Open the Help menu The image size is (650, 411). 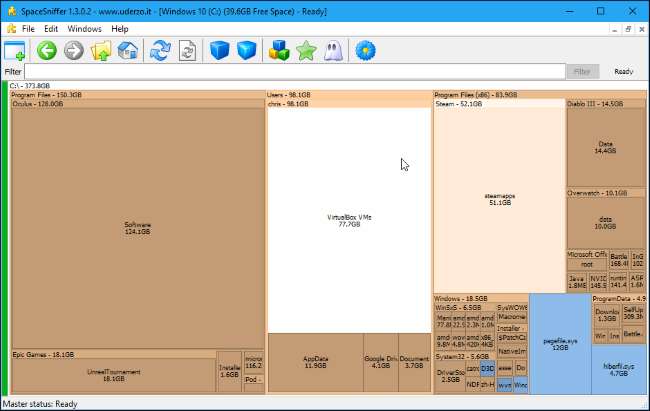click(x=120, y=29)
